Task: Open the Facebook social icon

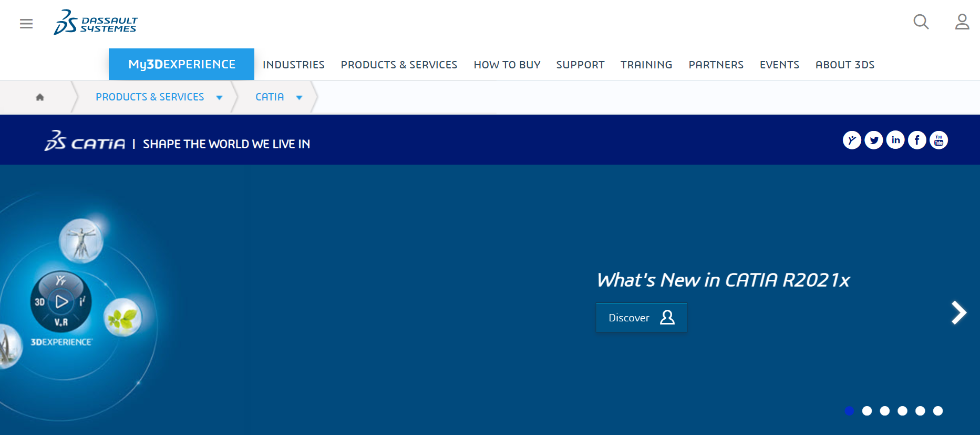Action: pos(917,140)
